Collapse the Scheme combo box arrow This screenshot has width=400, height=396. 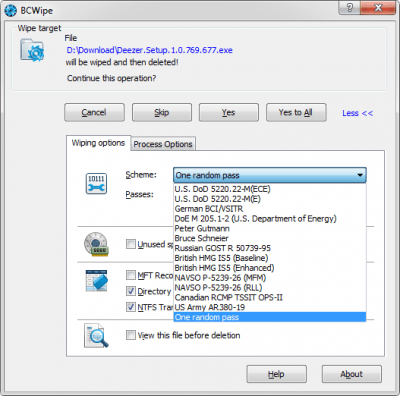[360, 175]
